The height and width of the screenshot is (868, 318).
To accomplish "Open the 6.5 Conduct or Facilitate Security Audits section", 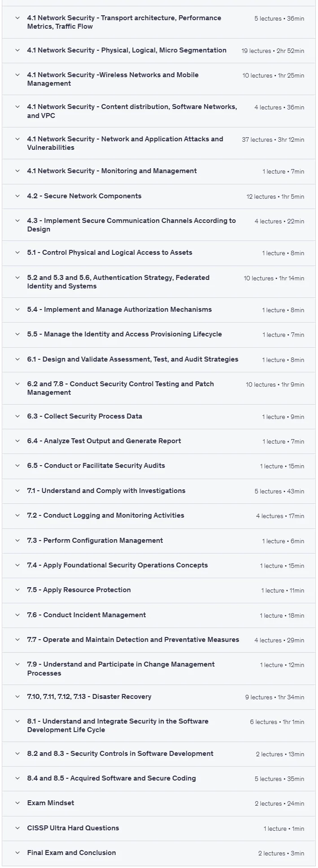I will click(x=159, y=466).
